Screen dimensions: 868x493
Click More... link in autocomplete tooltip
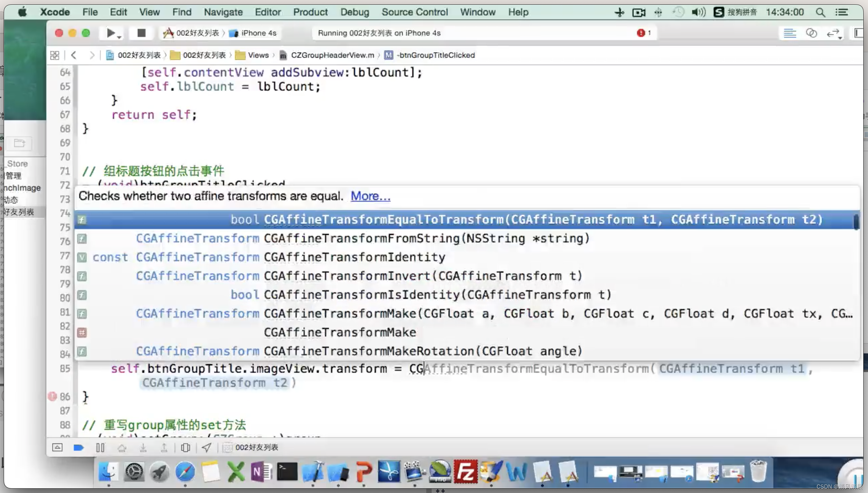click(x=370, y=195)
